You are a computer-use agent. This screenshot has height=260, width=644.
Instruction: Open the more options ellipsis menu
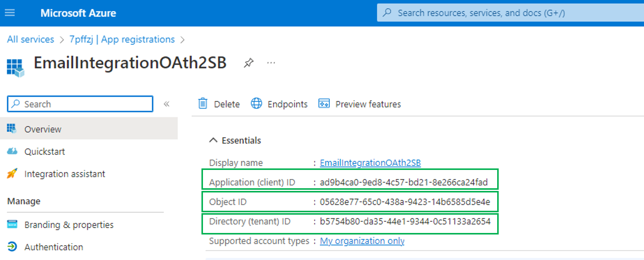click(271, 63)
